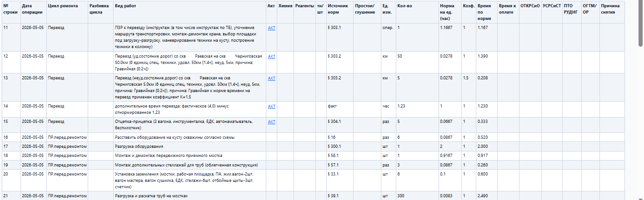
Task: Click the 'Цикл ремонта' column header
Action: 67,12
